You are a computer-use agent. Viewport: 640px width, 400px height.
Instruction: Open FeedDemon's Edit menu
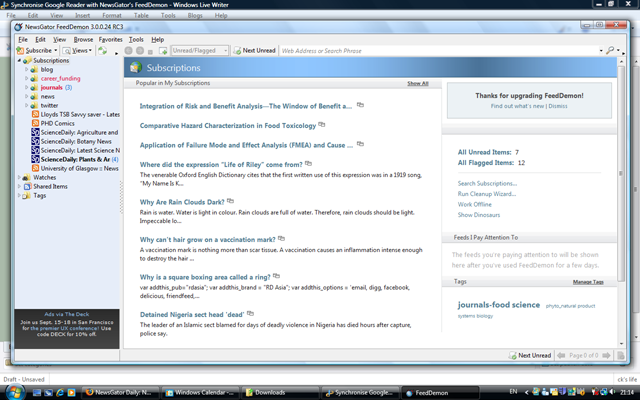pos(40,40)
